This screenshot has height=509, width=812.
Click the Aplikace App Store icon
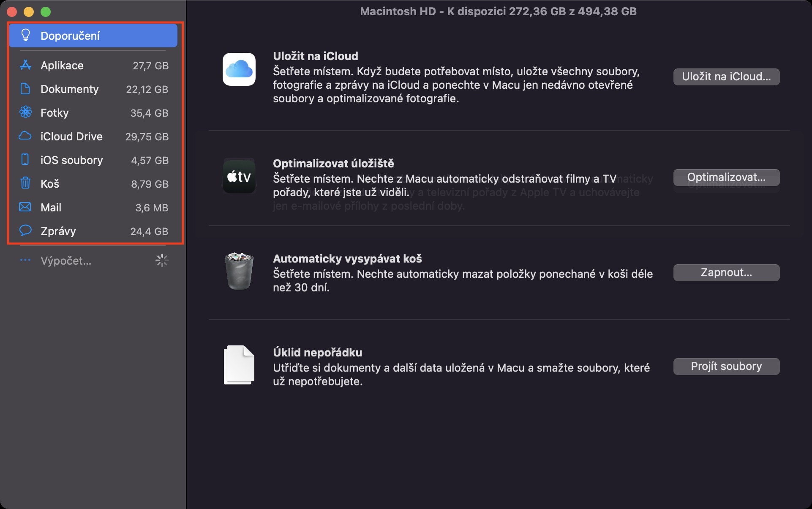point(25,65)
